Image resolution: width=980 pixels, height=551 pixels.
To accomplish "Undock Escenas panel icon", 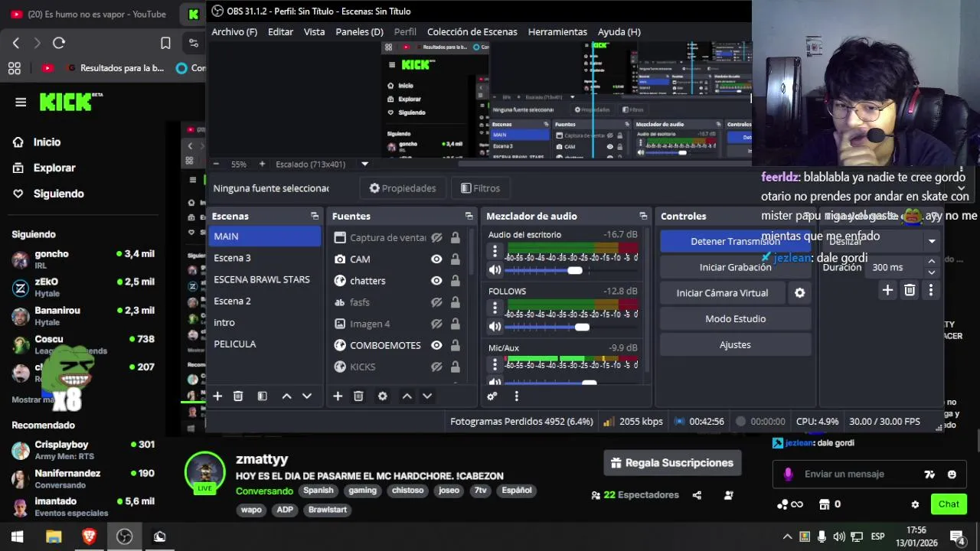I will pyautogui.click(x=315, y=217).
